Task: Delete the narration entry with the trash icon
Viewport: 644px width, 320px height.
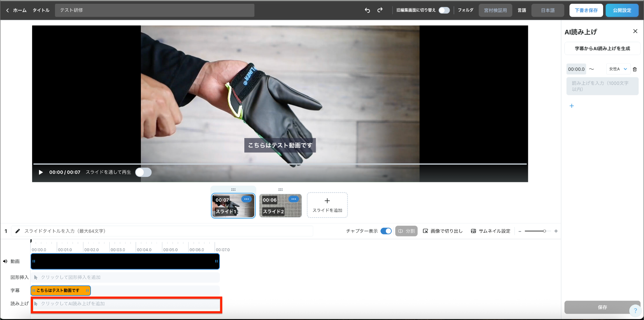Action: (635, 69)
